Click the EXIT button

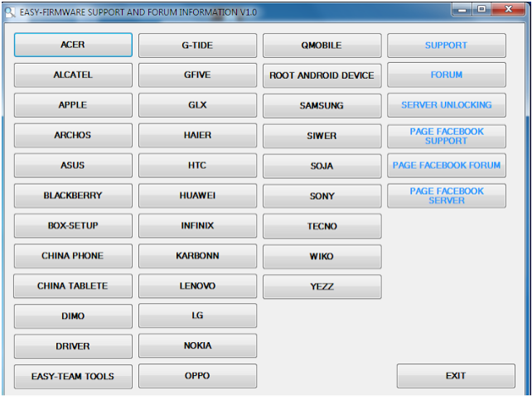[x=456, y=376]
